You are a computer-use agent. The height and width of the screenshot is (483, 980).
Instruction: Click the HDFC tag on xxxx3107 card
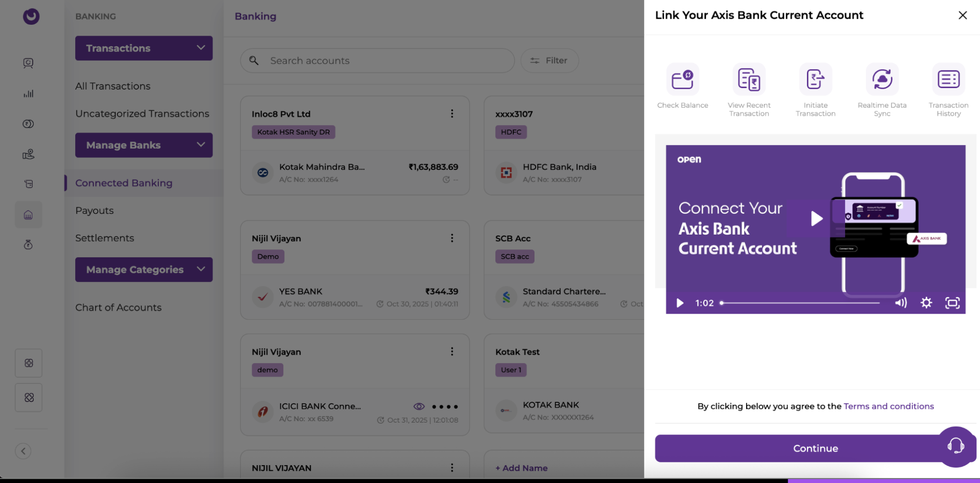point(511,132)
